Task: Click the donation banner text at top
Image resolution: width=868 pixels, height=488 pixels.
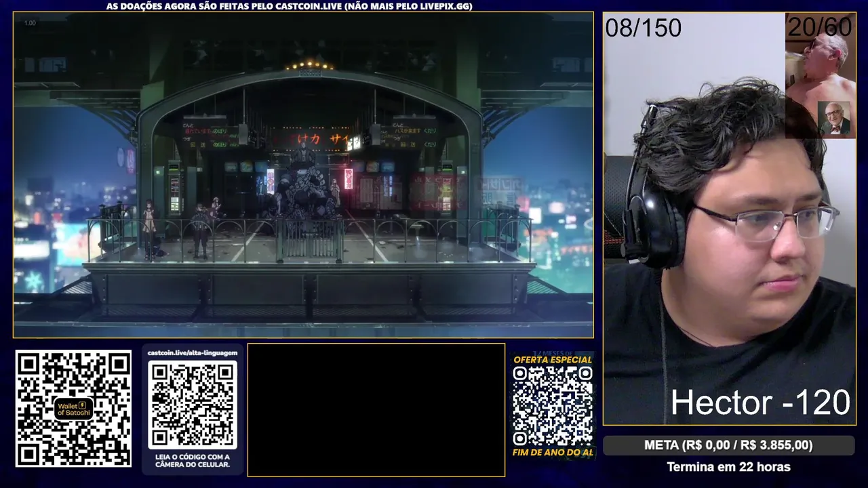Action: click(x=290, y=6)
